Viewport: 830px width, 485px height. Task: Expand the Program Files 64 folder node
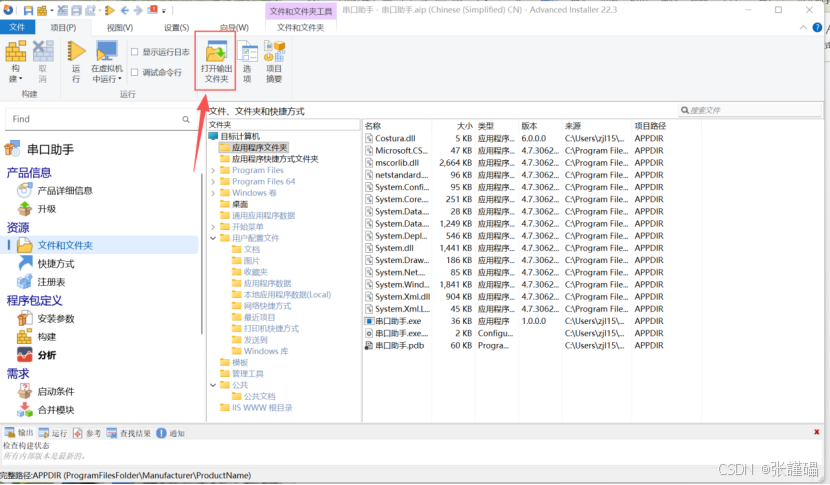point(213,182)
